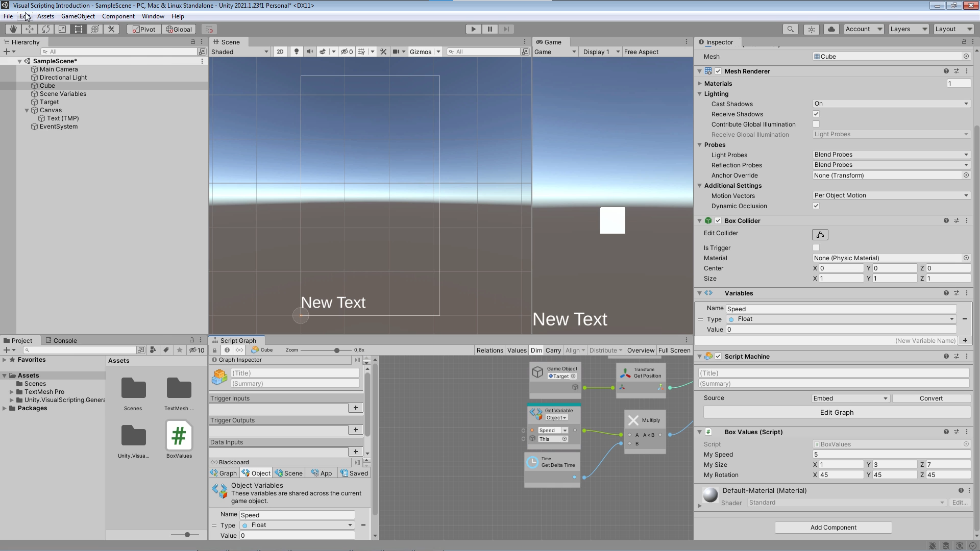Click the Pivot tool icon in toolbar
This screenshot has width=980, height=551.
tap(143, 28)
